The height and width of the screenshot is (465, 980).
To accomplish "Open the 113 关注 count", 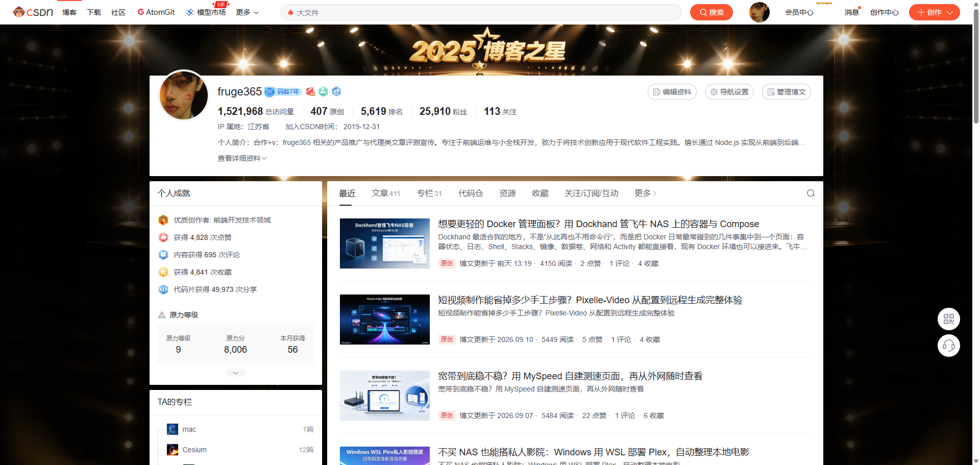I will (x=500, y=111).
